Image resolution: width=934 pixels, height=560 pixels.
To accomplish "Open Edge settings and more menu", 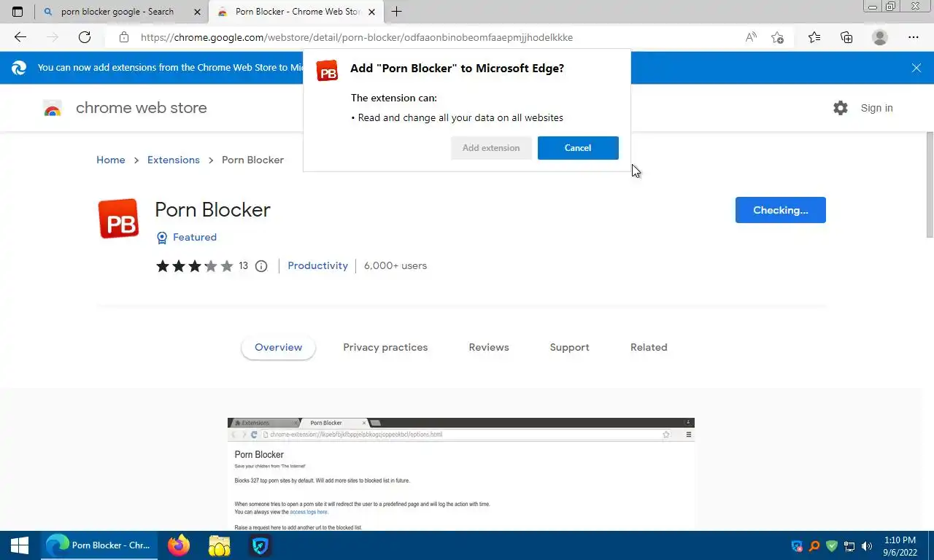I will [x=914, y=37].
